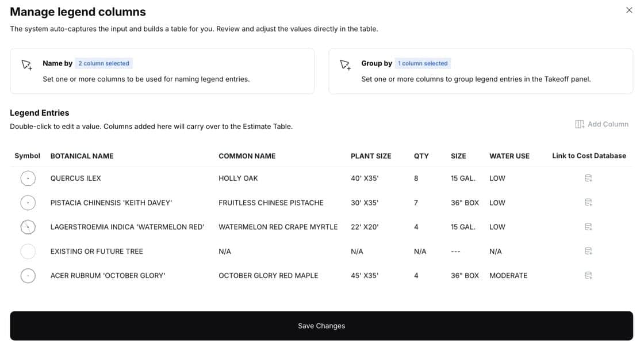Open the cost database link for Holly Oak
The height and width of the screenshot is (350, 644).
point(588,178)
